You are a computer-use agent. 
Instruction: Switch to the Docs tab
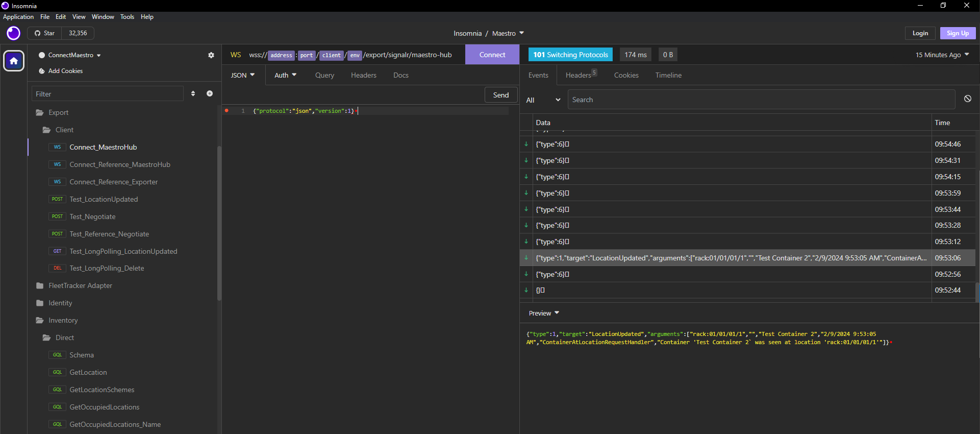coord(401,75)
